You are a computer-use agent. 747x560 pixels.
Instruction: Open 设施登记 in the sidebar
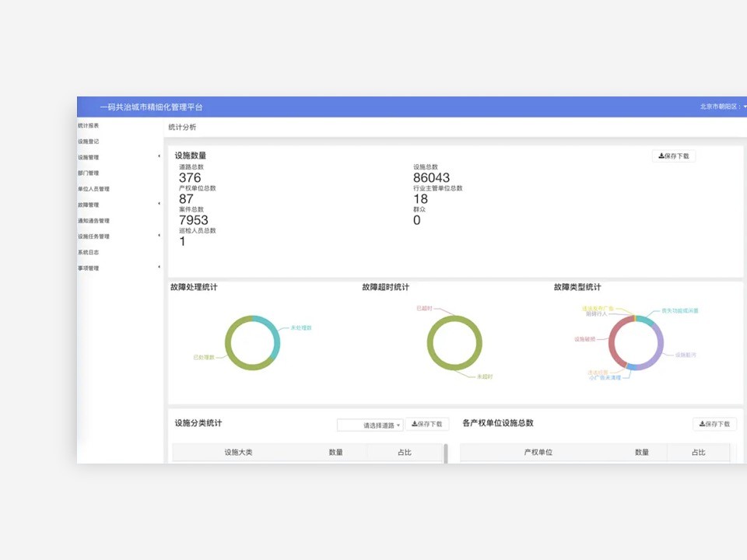point(89,142)
